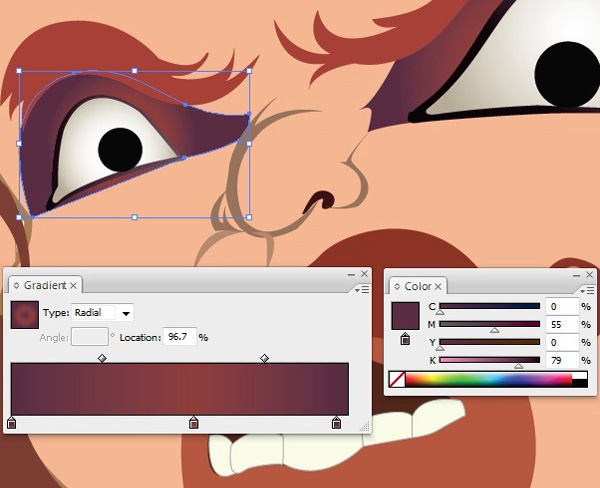Click the black pupil of the selected eye

coord(120,150)
